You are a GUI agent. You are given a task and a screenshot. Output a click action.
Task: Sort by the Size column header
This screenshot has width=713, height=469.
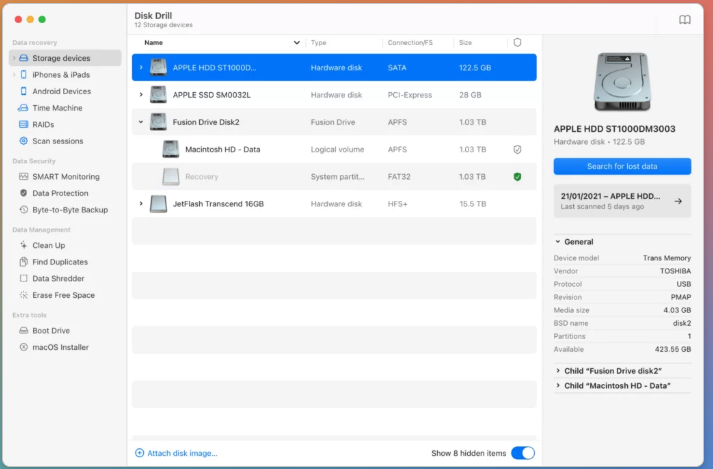465,43
